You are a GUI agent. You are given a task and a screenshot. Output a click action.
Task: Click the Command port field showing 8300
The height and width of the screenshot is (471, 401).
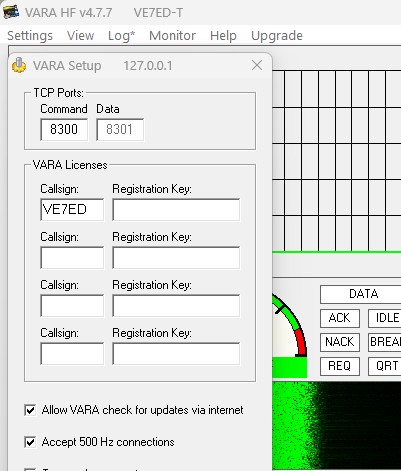point(64,129)
